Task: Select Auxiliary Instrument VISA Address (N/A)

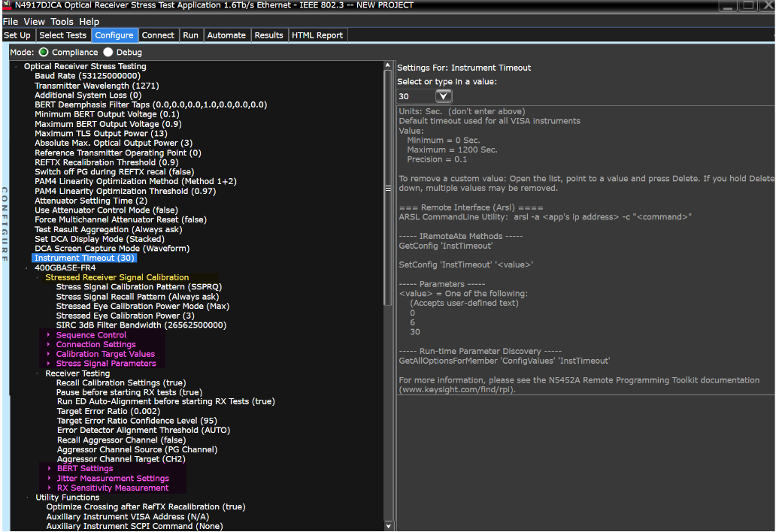Action: point(128,517)
